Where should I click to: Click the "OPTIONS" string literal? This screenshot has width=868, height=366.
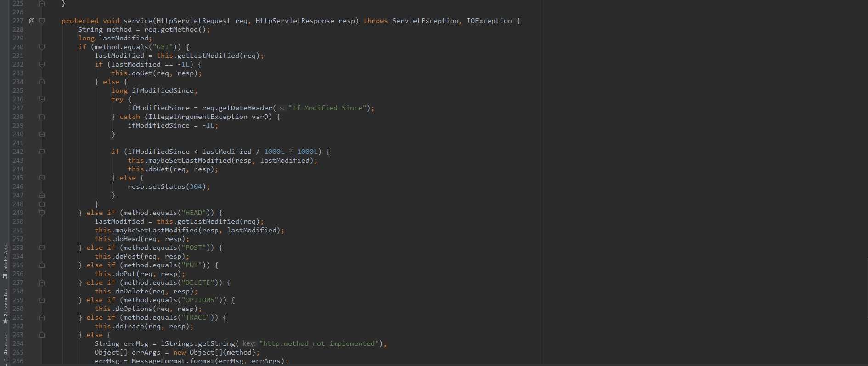coord(200,300)
